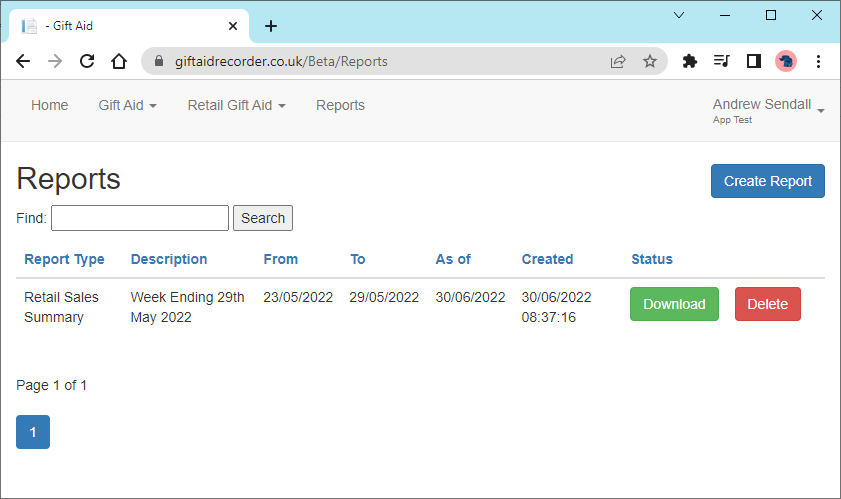Image resolution: width=841 pixels, height=499 pixels.
Task: Focus the Find text field
Action: [x=140, y=218]
